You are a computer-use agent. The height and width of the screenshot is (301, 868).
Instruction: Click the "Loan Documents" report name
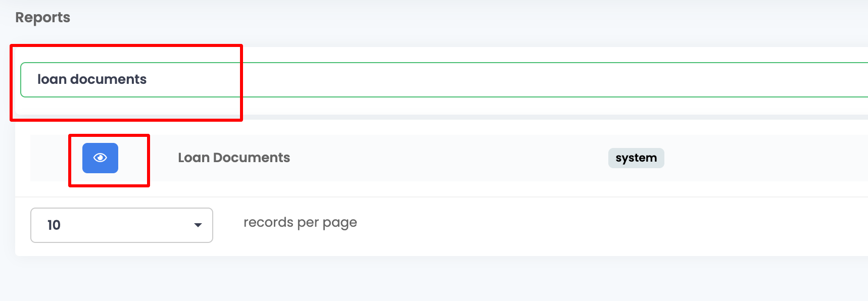coord(234,158)
